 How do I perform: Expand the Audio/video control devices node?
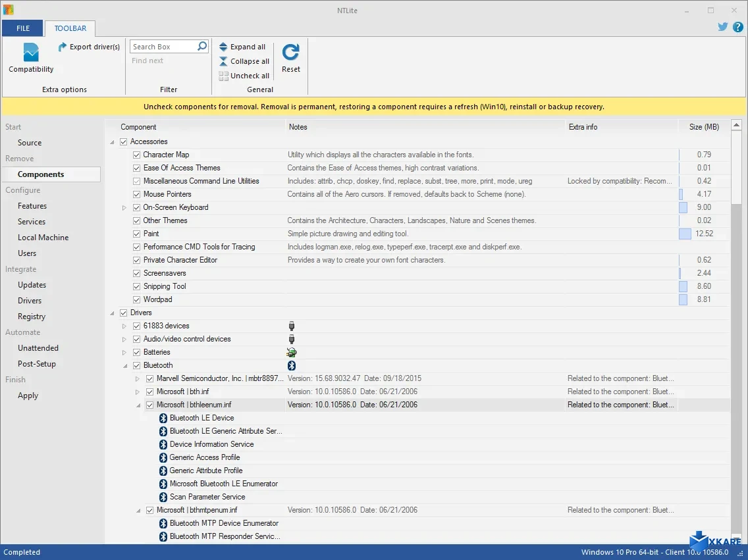click(x=124, y=340)
